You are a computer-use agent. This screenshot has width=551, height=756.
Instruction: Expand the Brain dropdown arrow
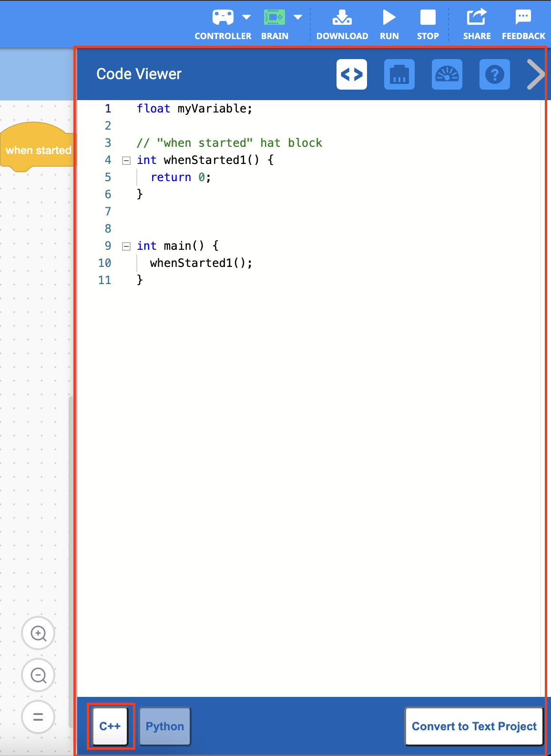298,18
